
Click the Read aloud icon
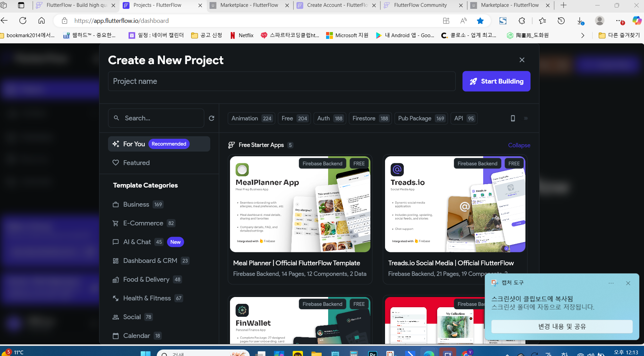(x=463, y=21)
